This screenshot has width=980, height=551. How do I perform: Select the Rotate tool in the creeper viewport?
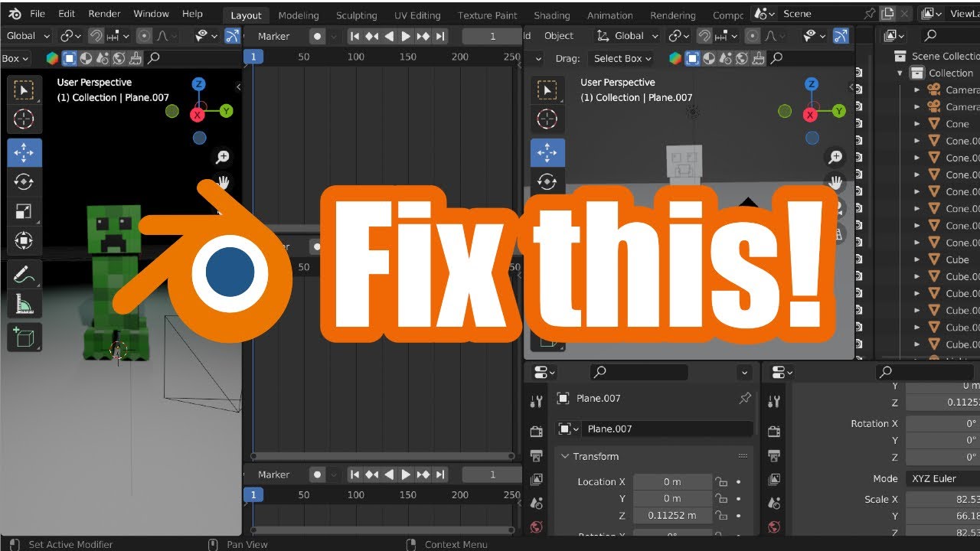point(24,181)
